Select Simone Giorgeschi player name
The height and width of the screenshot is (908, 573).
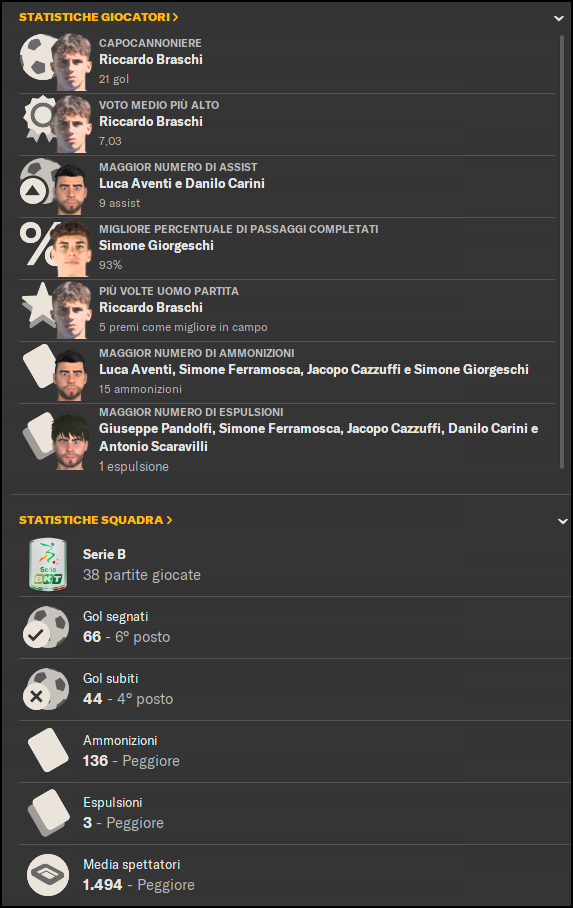point(156,246)
